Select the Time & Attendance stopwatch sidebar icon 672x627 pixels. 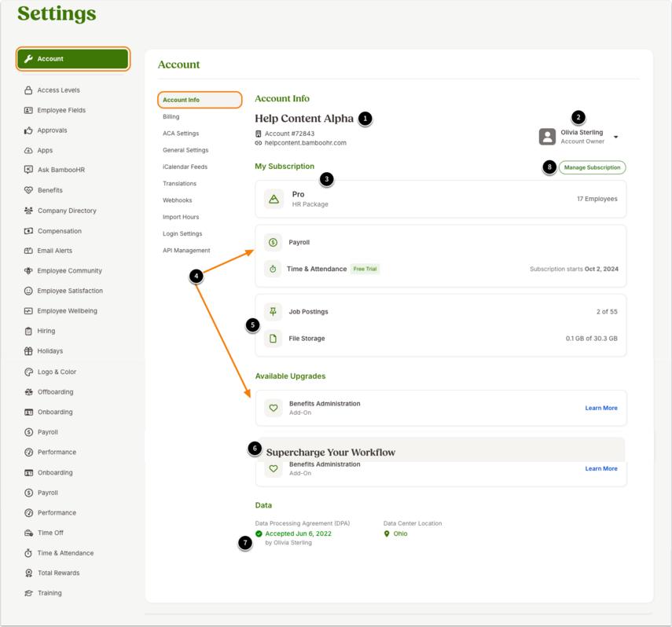[28, 553]
